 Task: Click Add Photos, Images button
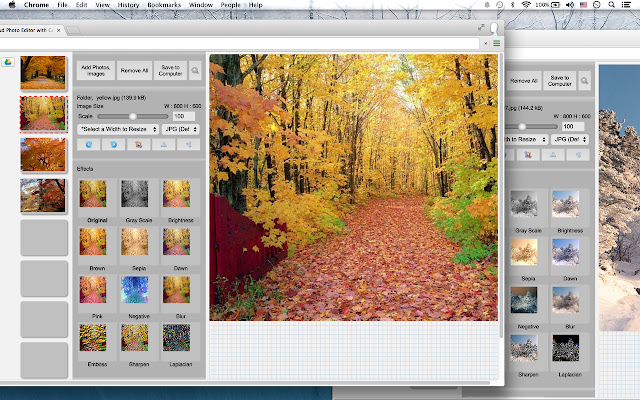(96, 71)
